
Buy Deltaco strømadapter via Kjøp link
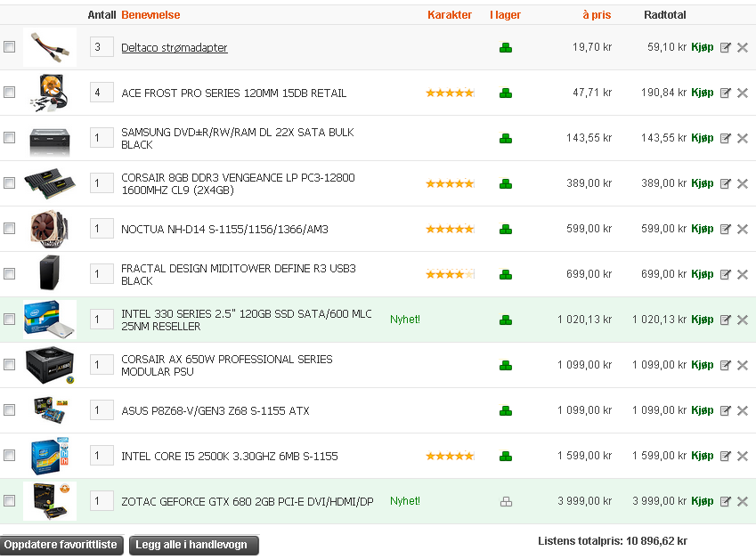[x=702, y=47]
